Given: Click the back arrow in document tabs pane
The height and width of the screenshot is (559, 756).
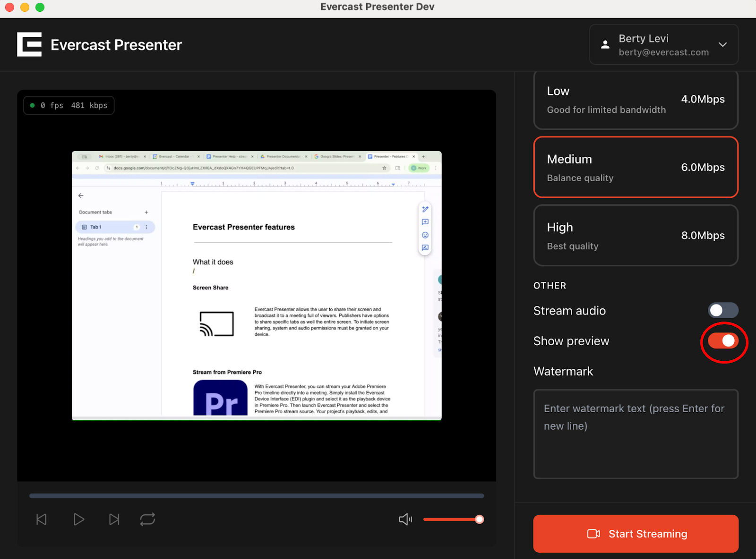Looking at the screenshot, I should [x=81, y=195].
